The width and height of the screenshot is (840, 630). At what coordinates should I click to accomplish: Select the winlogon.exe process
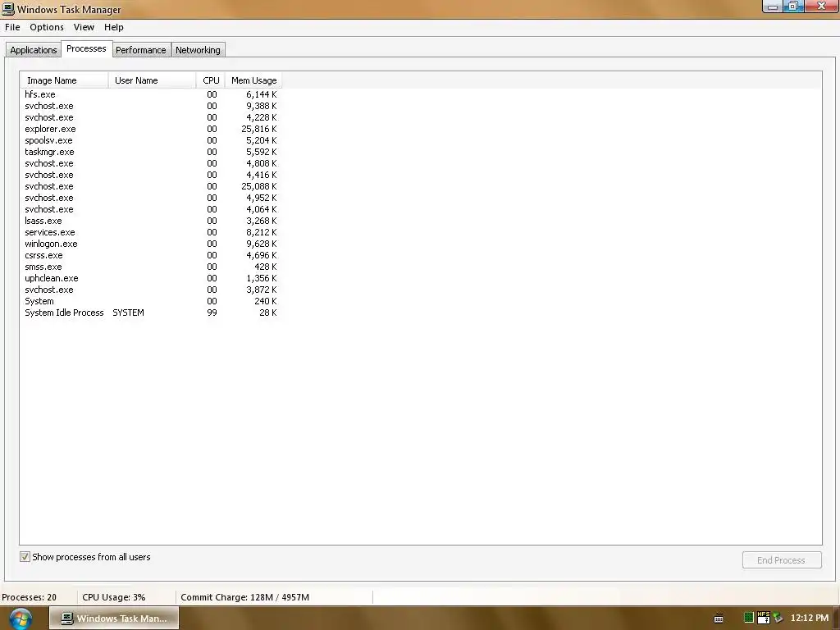(x=151, y=244)
